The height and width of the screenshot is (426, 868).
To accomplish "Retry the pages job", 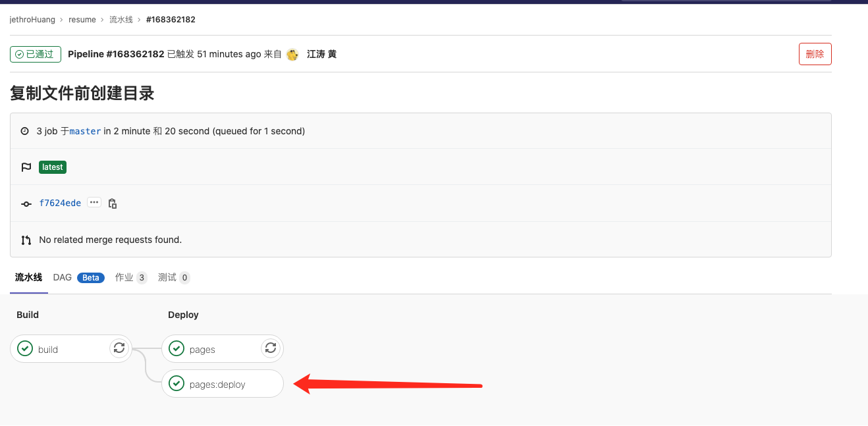I will tap(270, 348).
